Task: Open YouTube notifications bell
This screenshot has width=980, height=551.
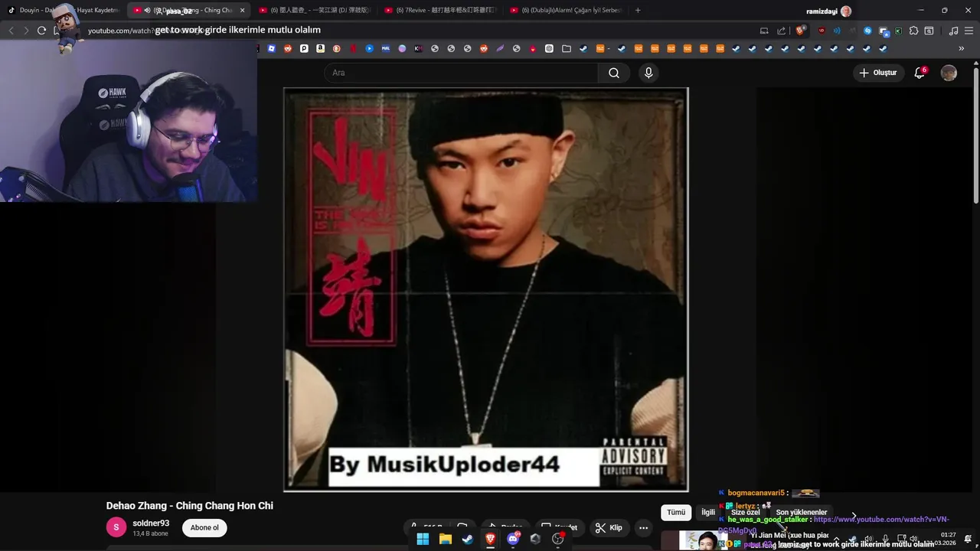Action: 920,73
